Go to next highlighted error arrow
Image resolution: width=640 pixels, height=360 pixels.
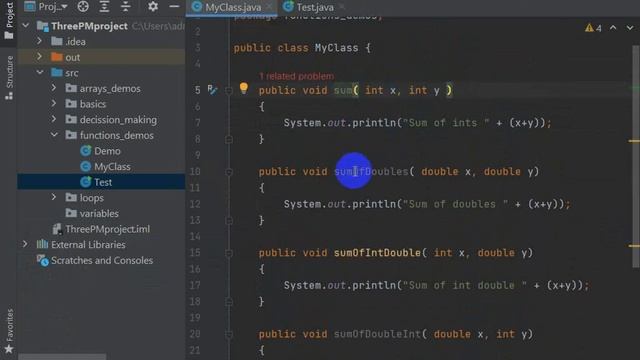630,28
